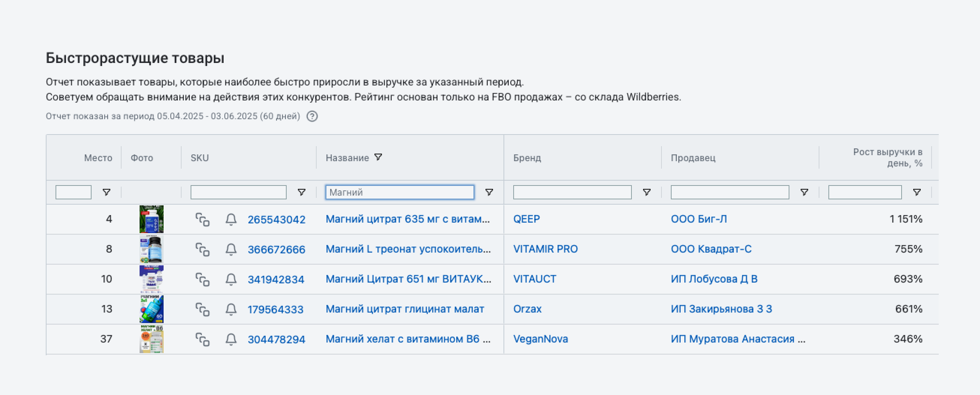This screenshot has height=395, width=980.
Task: Click the VITAUCT product photo thumbnail
Action: coord(152,280)
